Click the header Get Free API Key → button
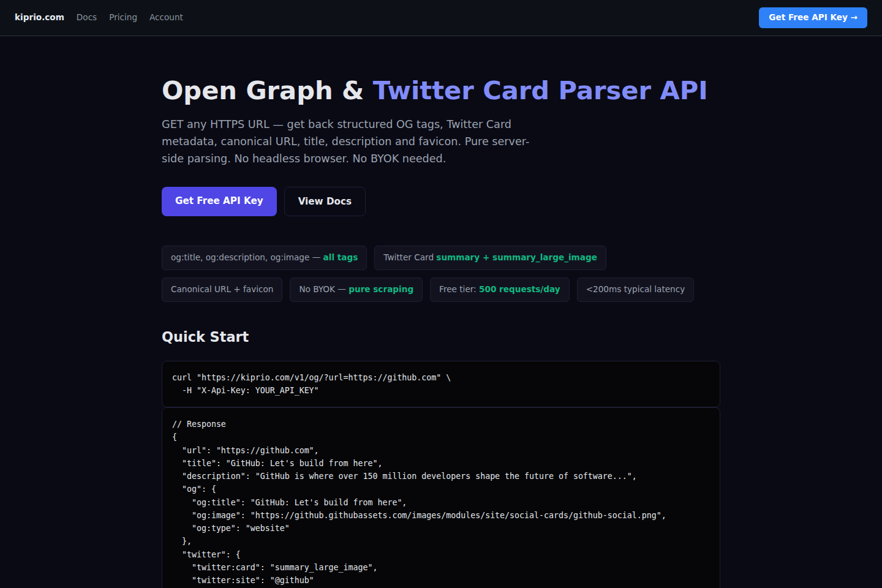Image resolution: width=882 pixels, height=588 pixels. 813,18
